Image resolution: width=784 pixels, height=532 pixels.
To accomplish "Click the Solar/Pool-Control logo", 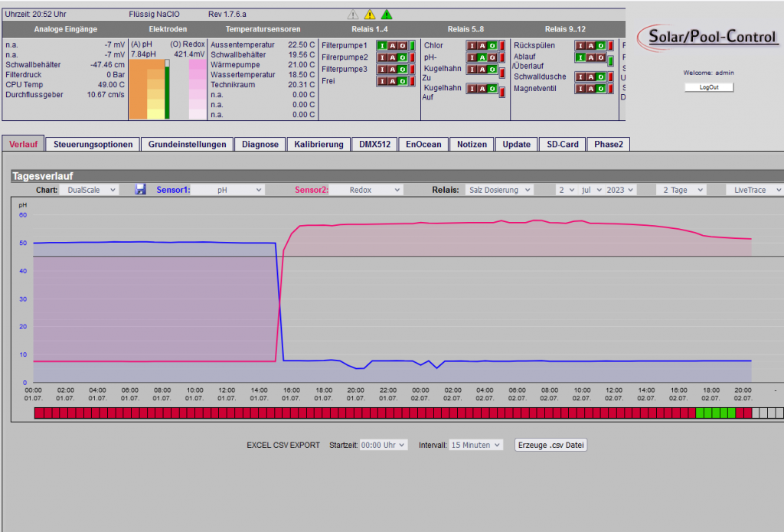I will [x=708, y=38].
